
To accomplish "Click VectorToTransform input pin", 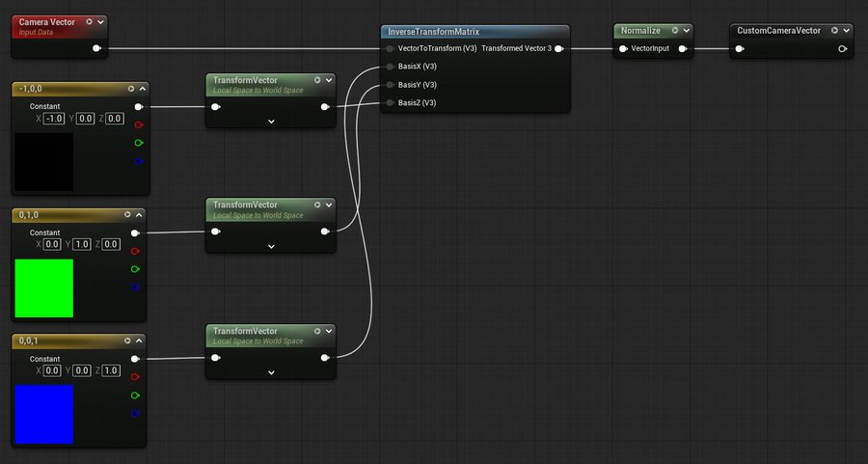I will (x=389, y=48).
